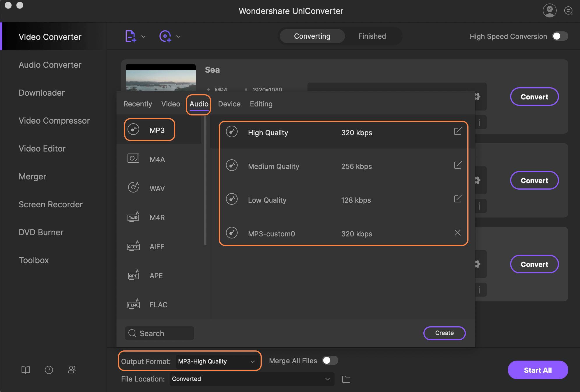Click the settings gear icon on first file

477,97
